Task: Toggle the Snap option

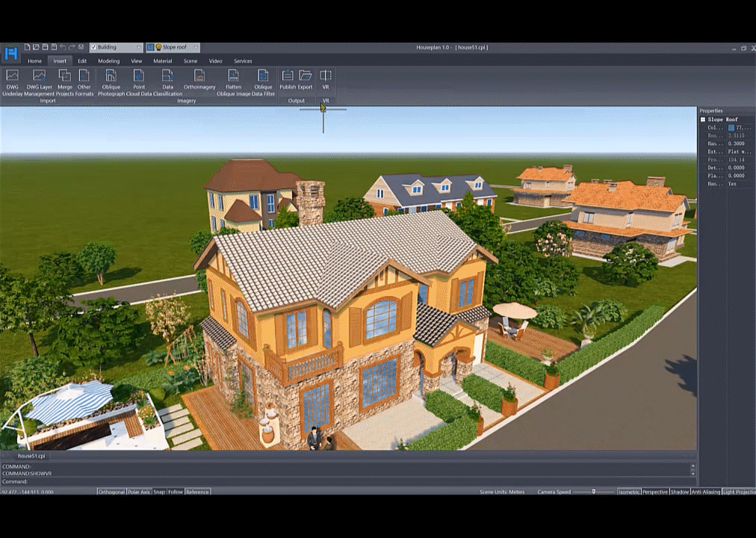Action: pyautogui.click(x=159, y=492)
